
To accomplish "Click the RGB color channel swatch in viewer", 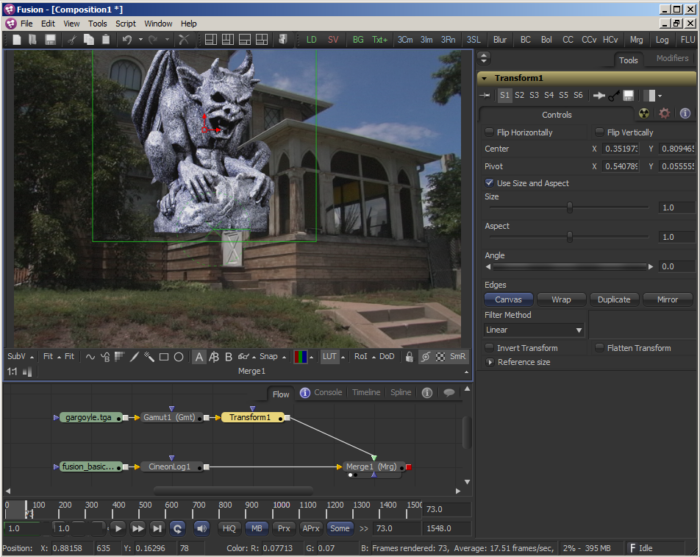I will 300,357.
